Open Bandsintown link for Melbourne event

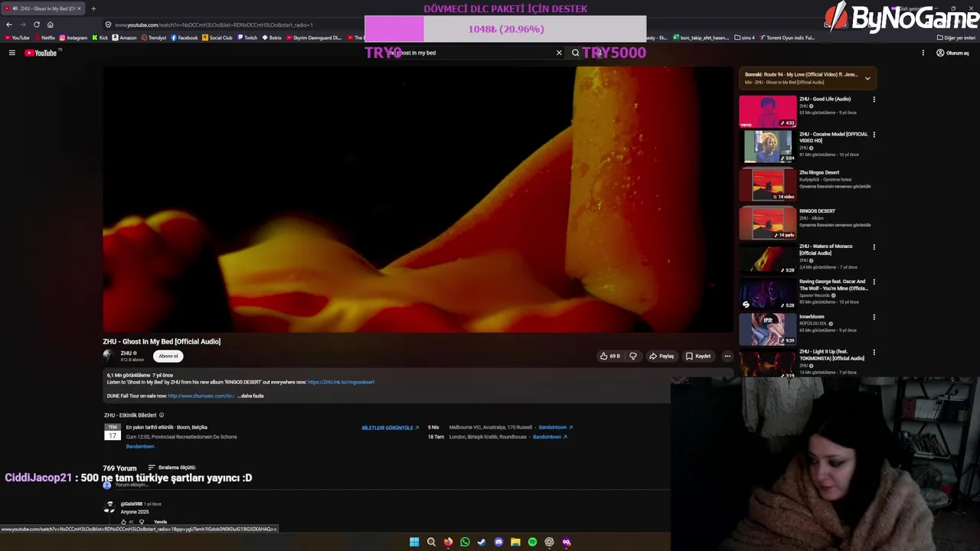pos(555,427)
